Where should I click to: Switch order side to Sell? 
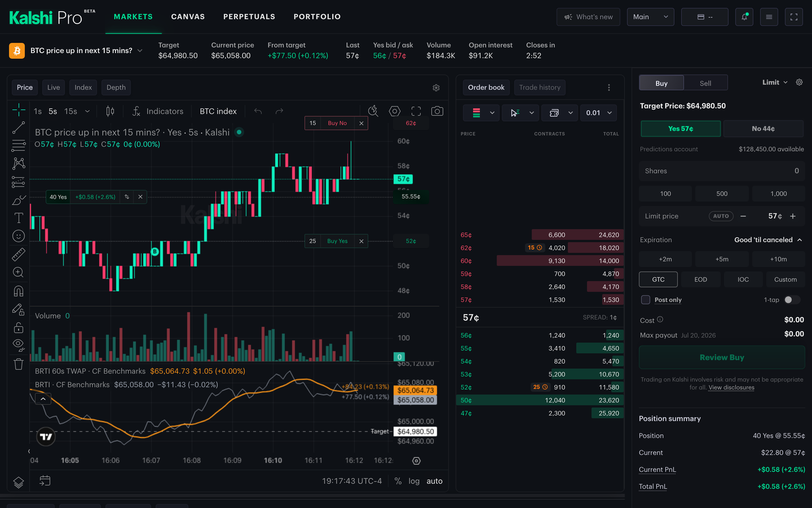click(x=705, y=83)
